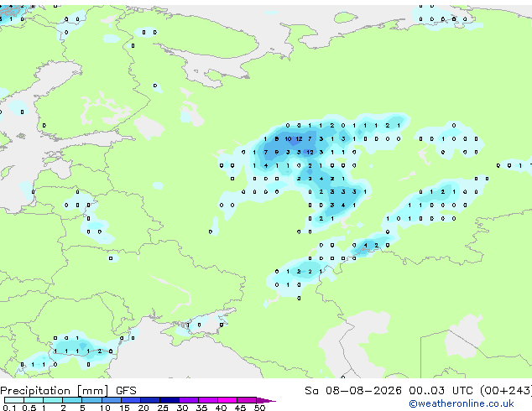Click the 40–45 mm magenta legend swatch
This screenshot has height=411, width=532.
(x=227, y=400)
